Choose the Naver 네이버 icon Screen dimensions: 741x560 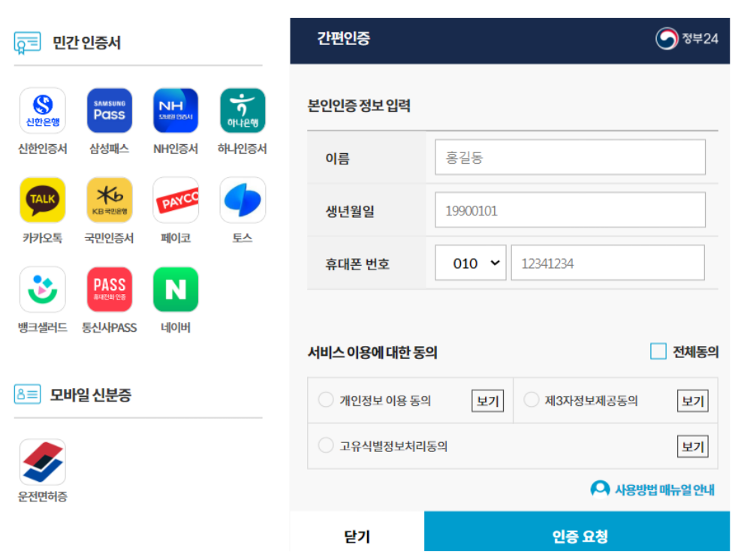tap(176, 289)
